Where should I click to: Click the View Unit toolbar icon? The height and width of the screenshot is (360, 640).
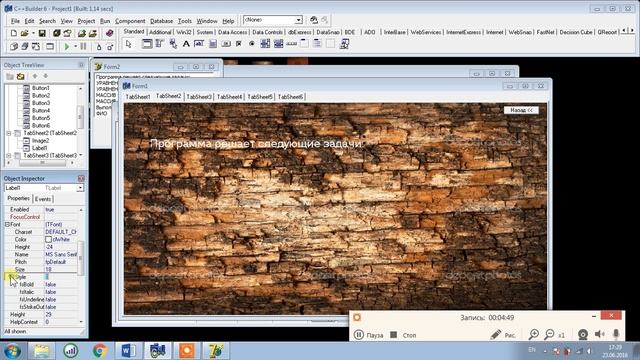tap(14, 47)
